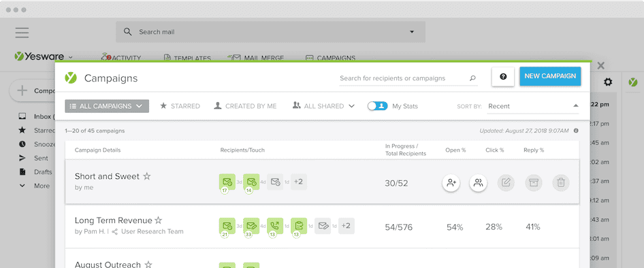Open the first scheduled email touch with 17 recipients
Viewport: 644px width, 268px height.
tap(227, 182)
